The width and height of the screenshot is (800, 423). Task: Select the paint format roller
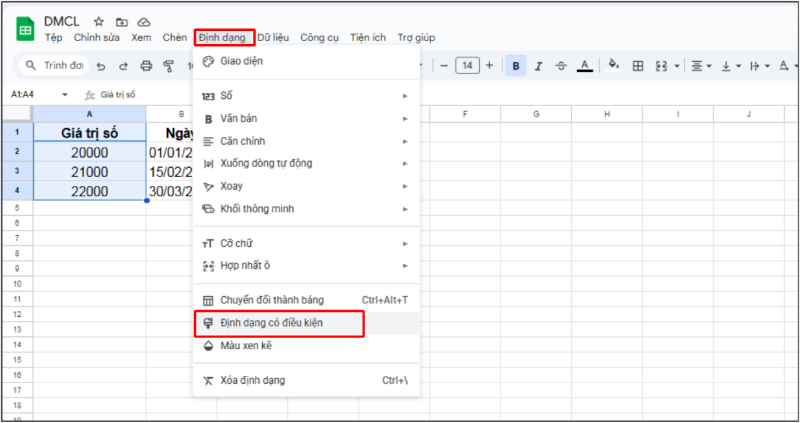click(x=168, y=66)
